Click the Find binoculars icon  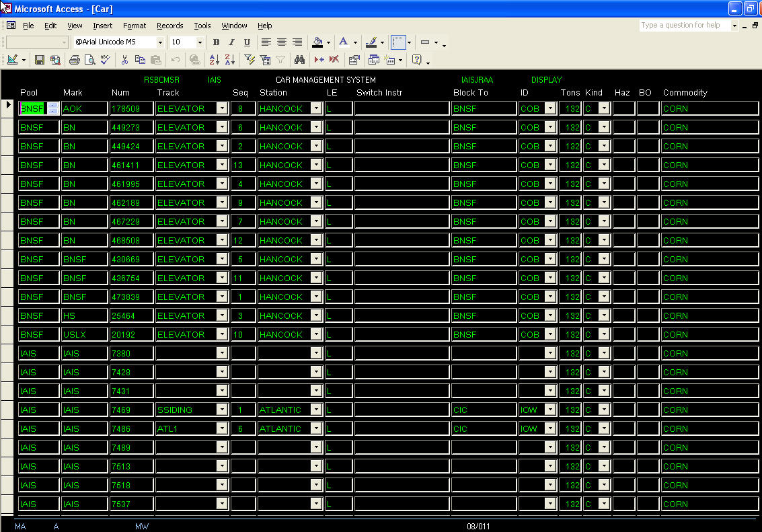click(299, 60)
